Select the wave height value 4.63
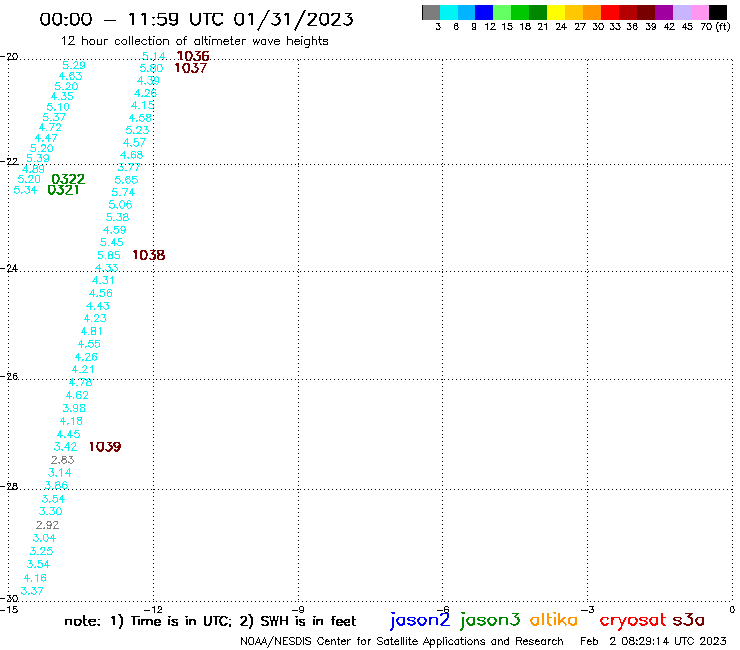Viewport: 740px width, 650px height. pos(70,76)
